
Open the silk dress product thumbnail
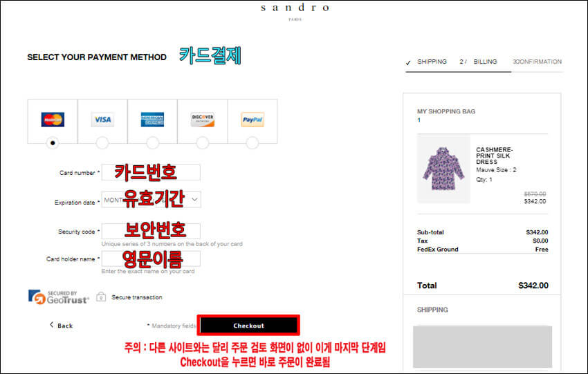click(x=443, y=169)
